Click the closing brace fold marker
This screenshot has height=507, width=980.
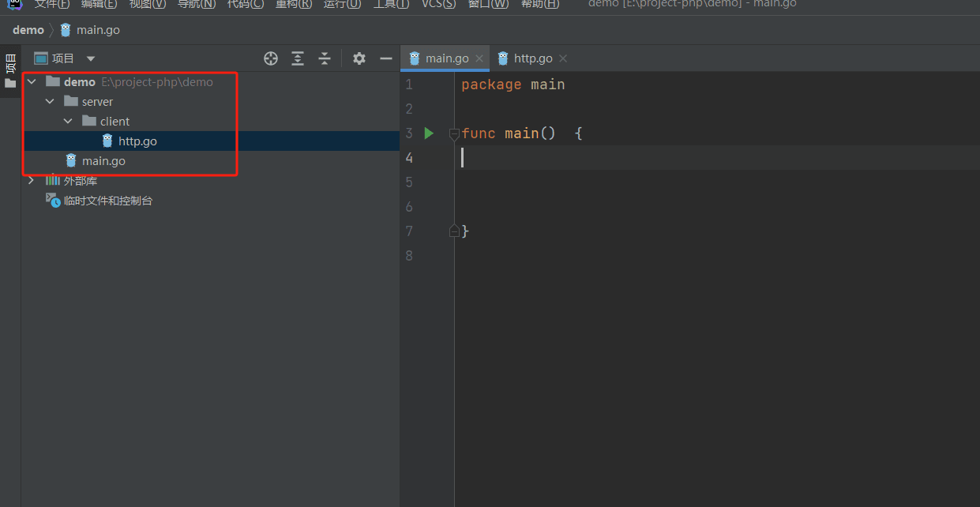454,231
